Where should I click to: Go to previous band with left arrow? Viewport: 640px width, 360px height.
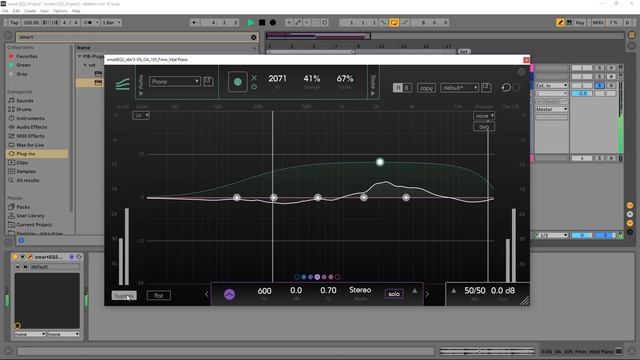(207, 294)
